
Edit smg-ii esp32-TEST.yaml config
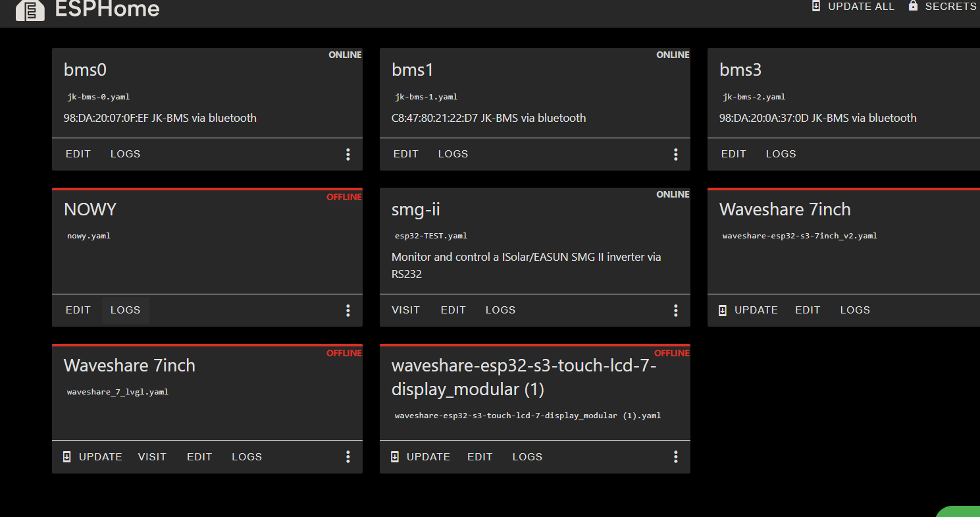[x=453, y=310]
